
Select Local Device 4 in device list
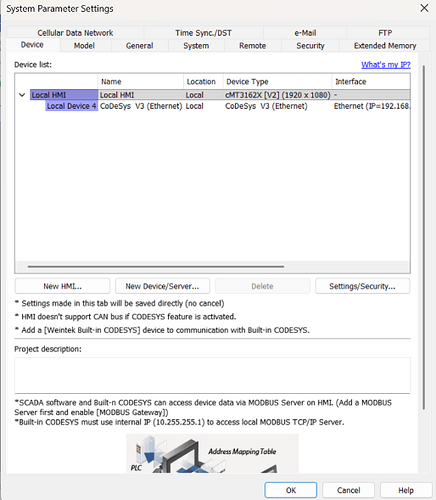pyautogui.click(x=71, y=106)
